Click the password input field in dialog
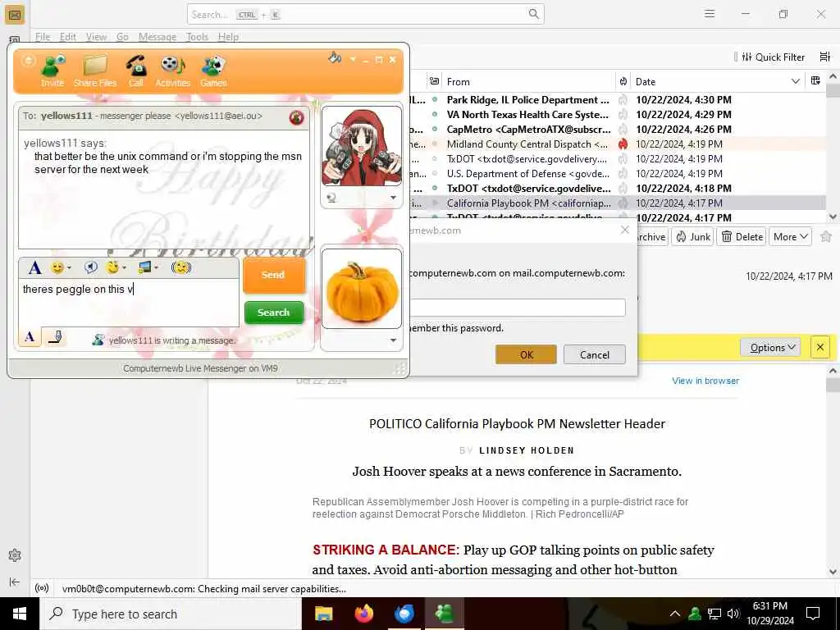This screenshot has width=840, height=630. [518, 308]
